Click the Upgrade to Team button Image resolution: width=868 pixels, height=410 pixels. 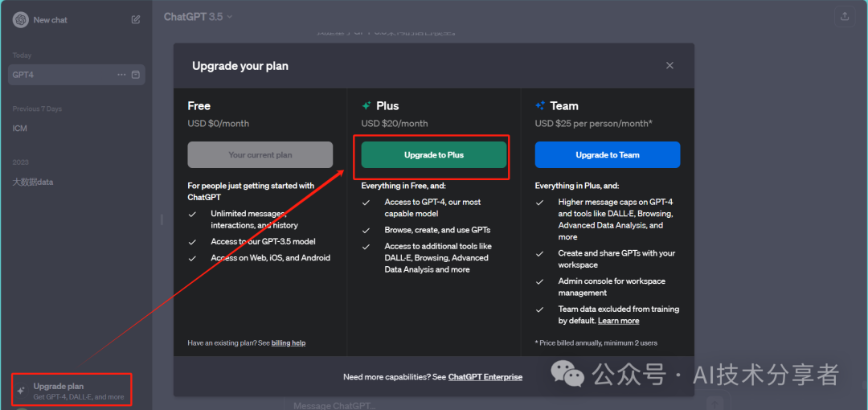(x=608, y=155)
